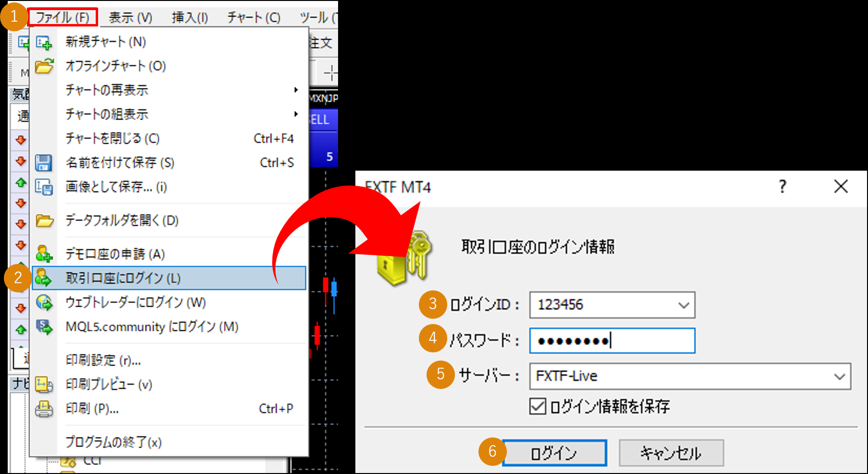Image resolution: width=868 pixels, height=474 pixels.
Task: Open the 挿入(I) menu
Action: coord(190,17)
